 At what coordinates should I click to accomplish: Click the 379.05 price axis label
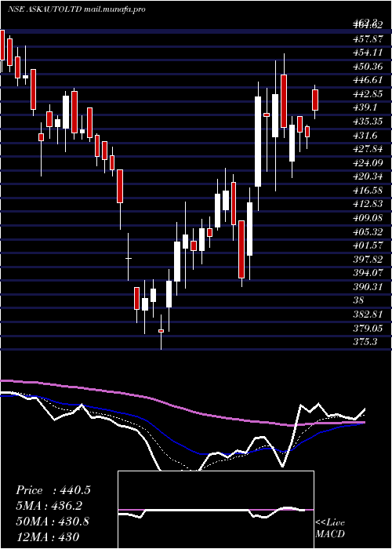[x=368, y=329]
